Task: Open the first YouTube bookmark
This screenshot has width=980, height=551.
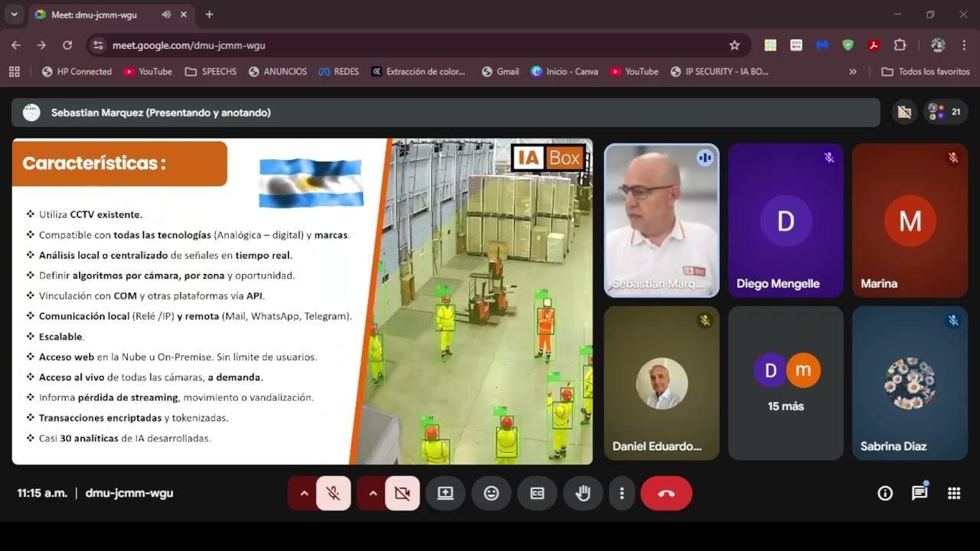Action: [x=149, y=71]
